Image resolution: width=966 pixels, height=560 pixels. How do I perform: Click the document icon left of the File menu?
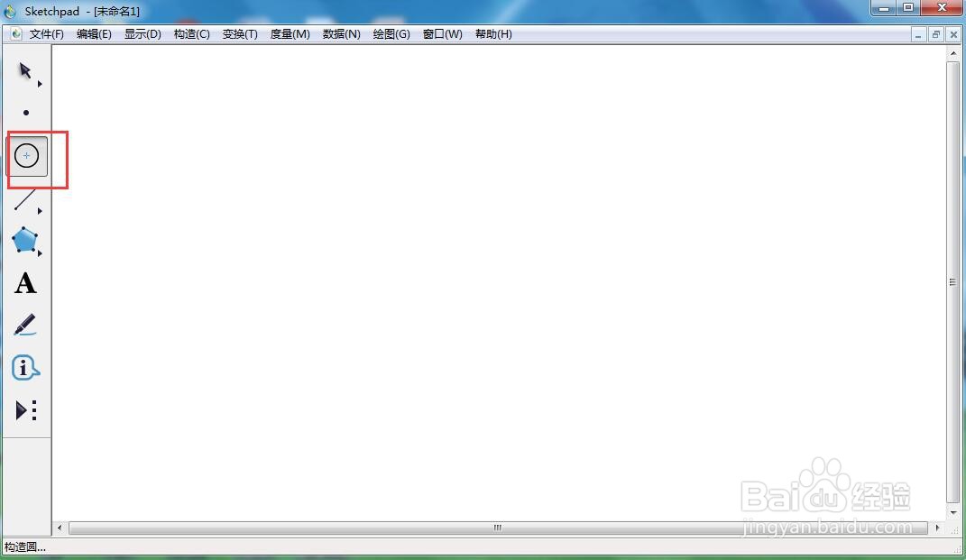pos(16,34)
